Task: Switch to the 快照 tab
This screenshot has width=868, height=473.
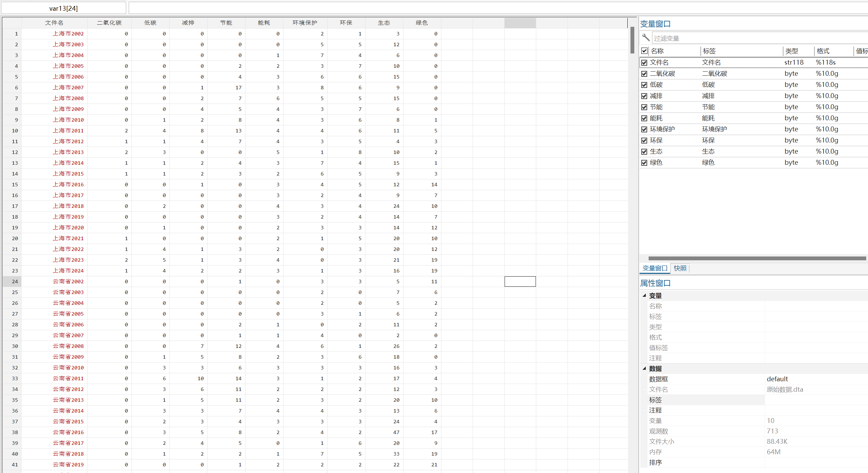Action: (x=680, y=268)
